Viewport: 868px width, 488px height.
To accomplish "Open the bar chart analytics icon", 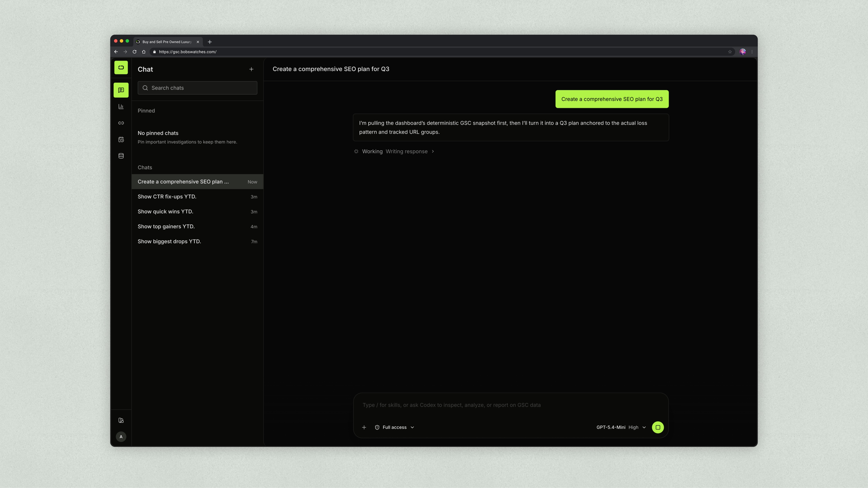I will (x=121, y=107).
